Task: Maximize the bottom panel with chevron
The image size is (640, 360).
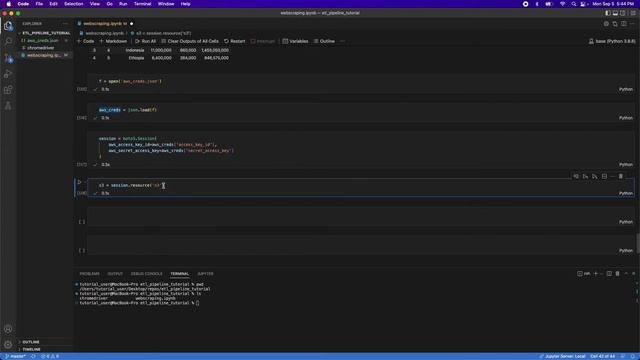Action: pyautogui.click(x=626, y=273)
